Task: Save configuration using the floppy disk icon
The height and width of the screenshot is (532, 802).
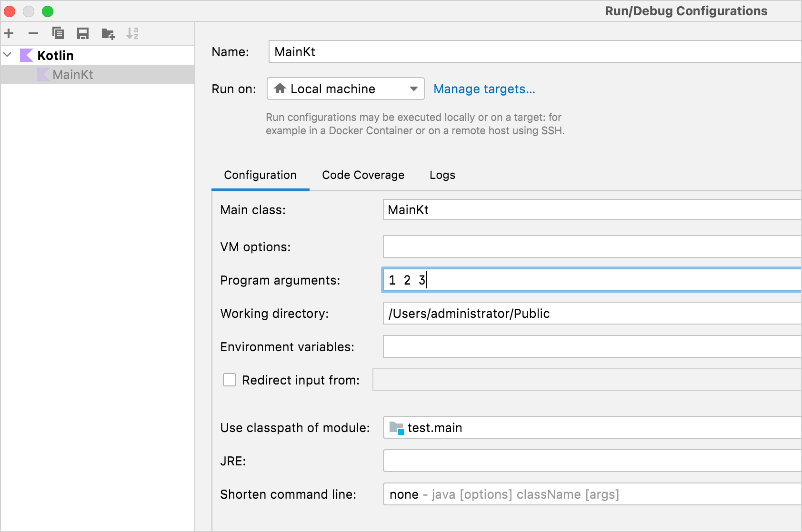Action: click(x=83, y=33)
